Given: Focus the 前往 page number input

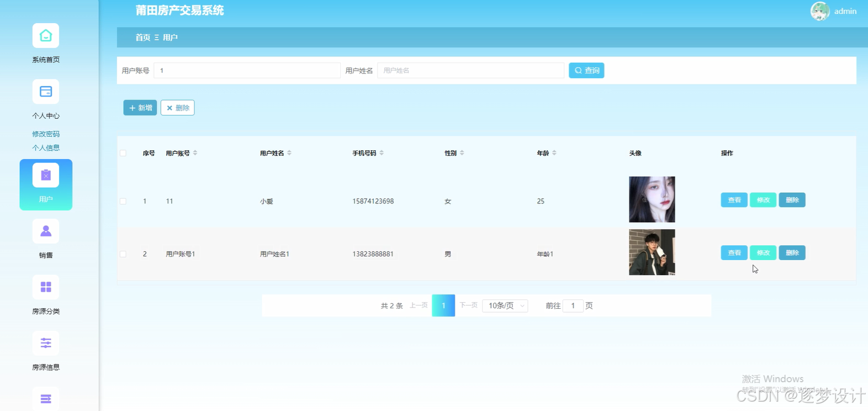Looking at the screenshot, I should pyautogui.click(x=573, y=305).
